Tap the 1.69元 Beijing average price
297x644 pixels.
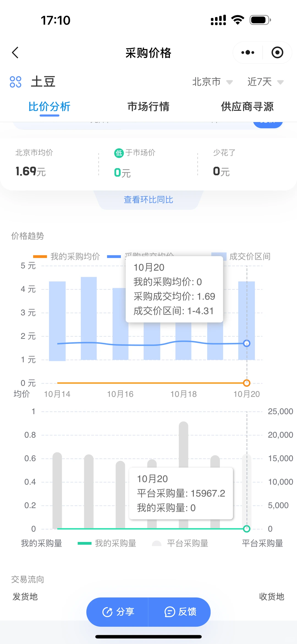[x=31, y=171]
